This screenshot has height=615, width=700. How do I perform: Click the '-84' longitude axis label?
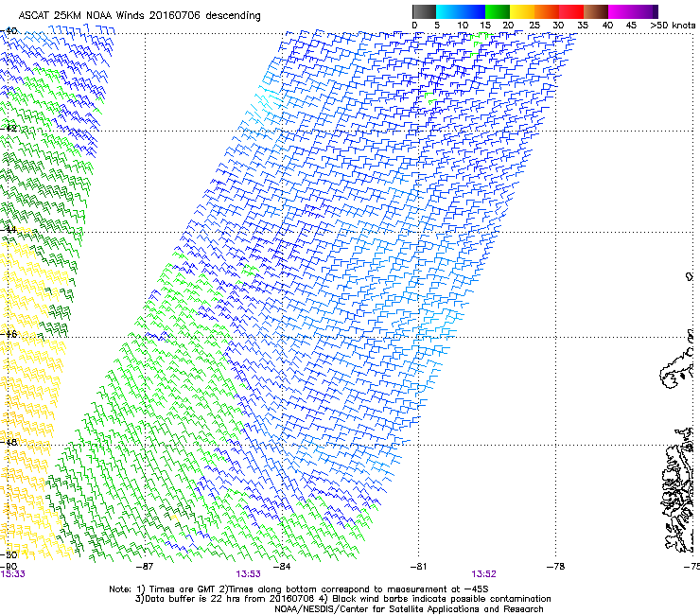(x=282, y=567)
